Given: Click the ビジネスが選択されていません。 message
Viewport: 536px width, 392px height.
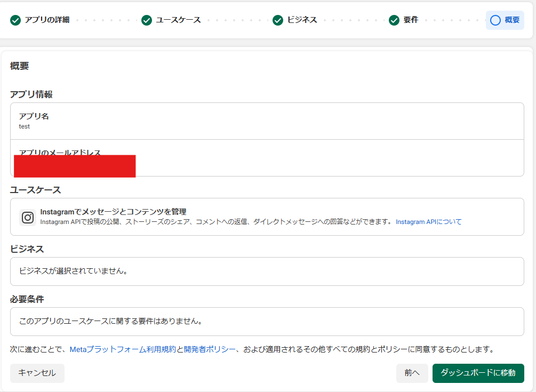Looking at the screenshot, I should click(74, 271).
